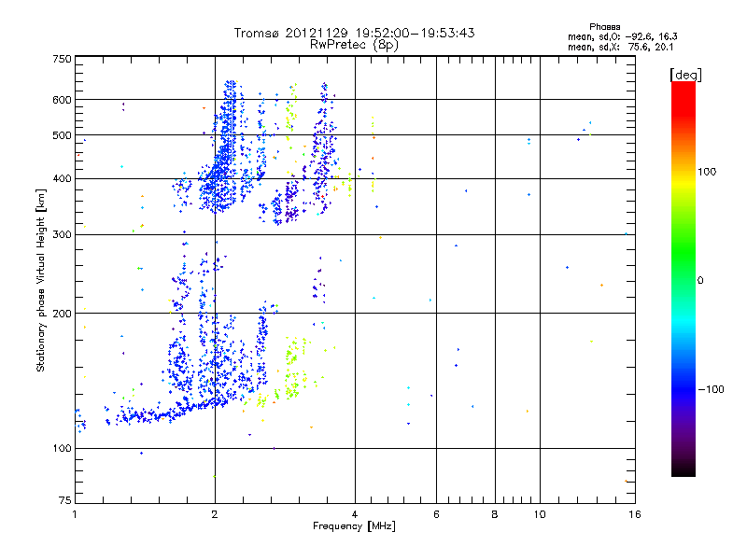
Task: Click the '500' y-axis tick label
Action: pyautogui.click(x=62, y=135)
